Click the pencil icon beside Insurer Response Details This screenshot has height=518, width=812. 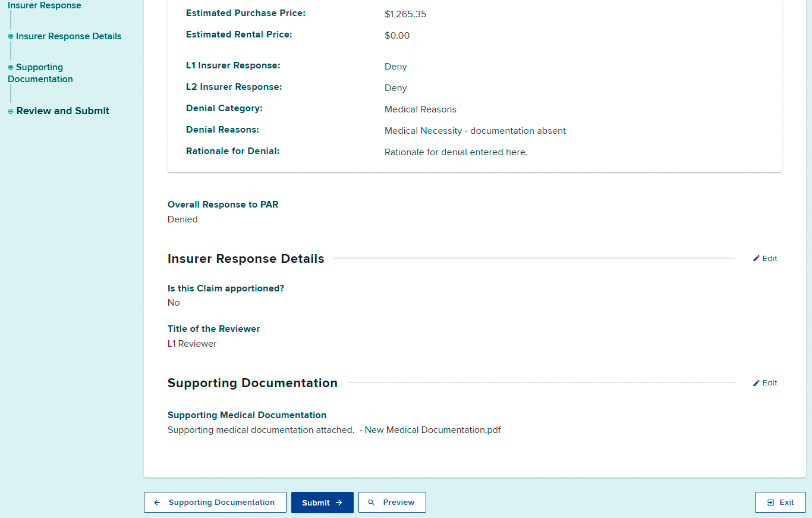coord(756,259)
